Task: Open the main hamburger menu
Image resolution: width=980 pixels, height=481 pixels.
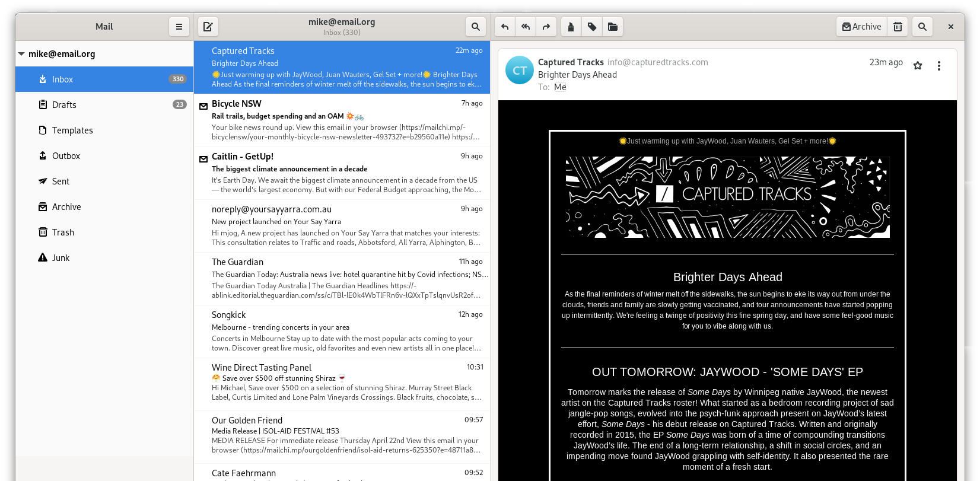Action: point(179,27)
